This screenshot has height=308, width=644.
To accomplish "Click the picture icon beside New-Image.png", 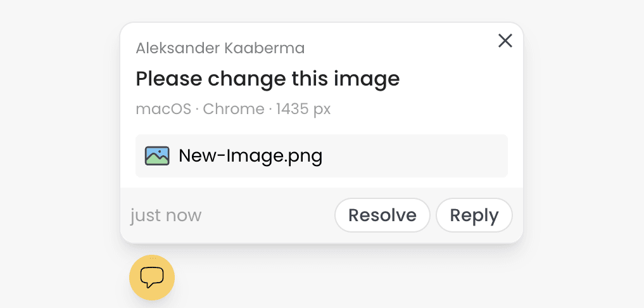I will [157, 155].
